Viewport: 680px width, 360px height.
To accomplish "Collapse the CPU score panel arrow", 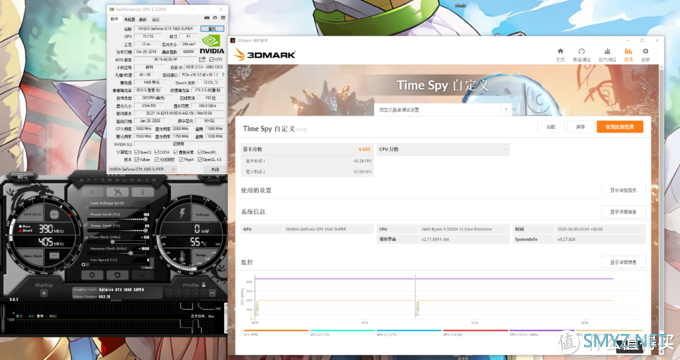I will [x=505, y=149].
